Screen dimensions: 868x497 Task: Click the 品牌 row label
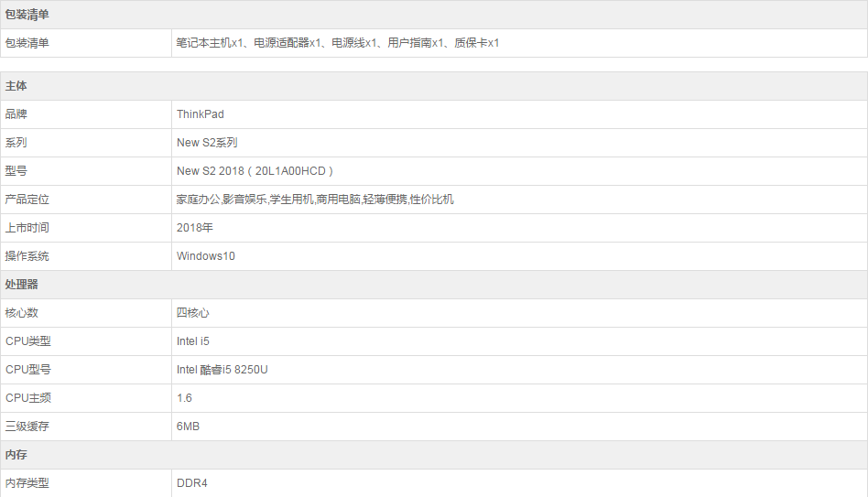point(16,114)
